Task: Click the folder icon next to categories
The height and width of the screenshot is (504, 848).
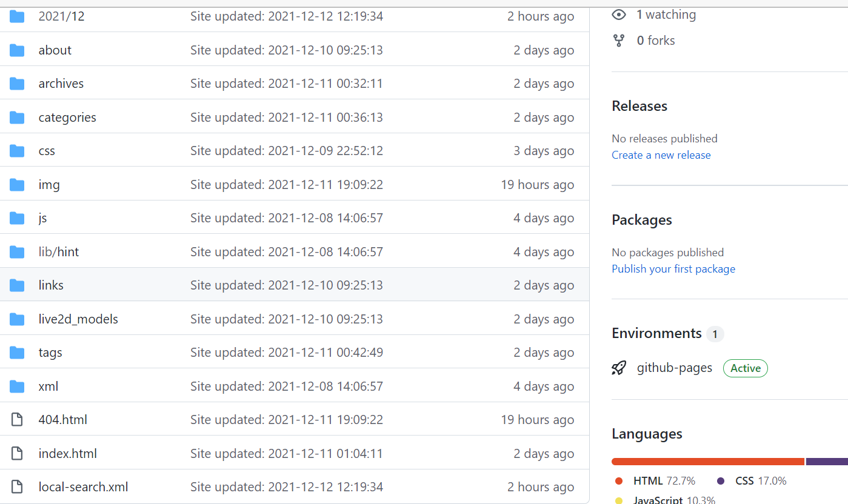Action: [x=17, y=118]
